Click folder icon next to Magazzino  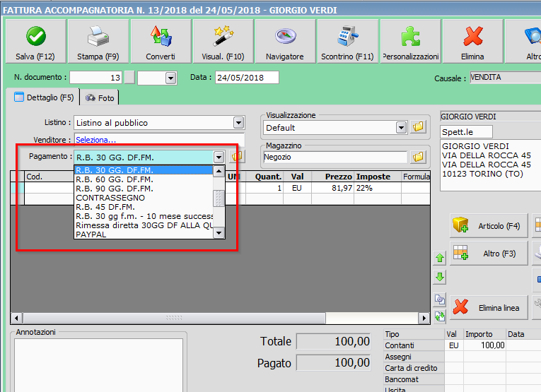coord(418,157)
